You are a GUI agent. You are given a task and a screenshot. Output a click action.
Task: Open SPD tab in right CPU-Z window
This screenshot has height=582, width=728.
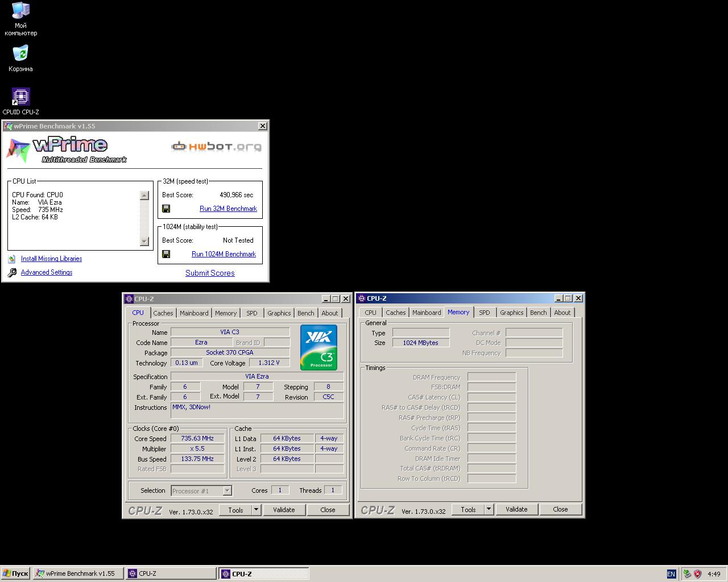point(485,313)
